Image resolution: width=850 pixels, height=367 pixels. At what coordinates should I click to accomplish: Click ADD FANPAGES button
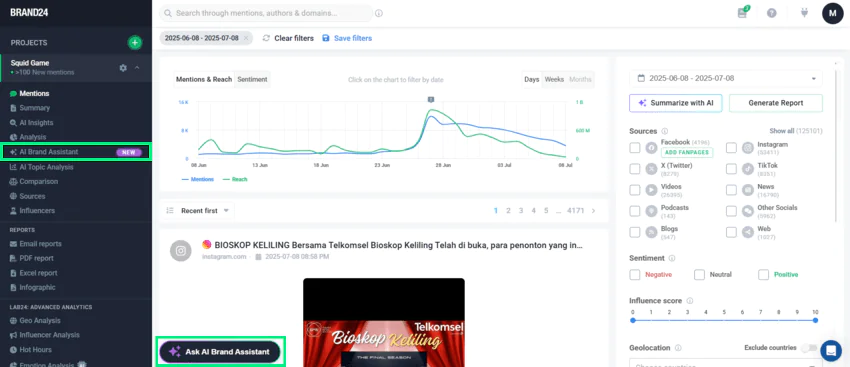[x=687, y=152]
